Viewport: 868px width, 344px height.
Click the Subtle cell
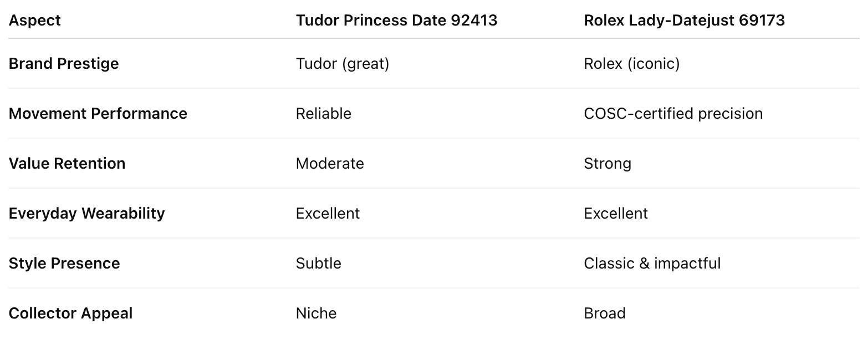tap(319, 264)
